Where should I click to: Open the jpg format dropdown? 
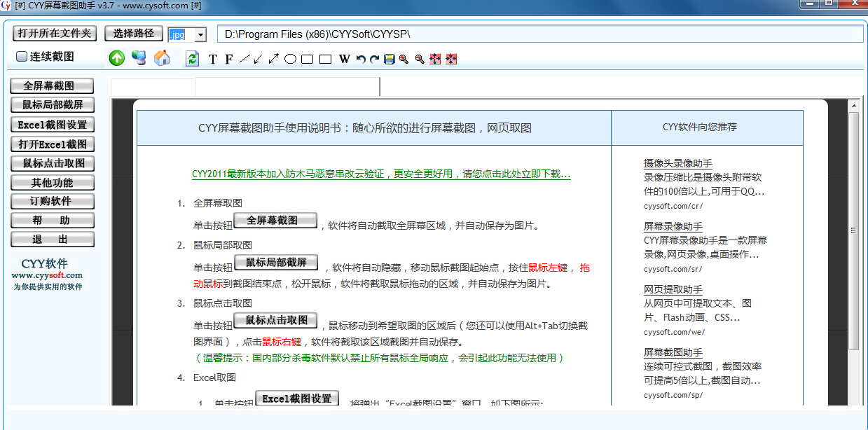200,34
